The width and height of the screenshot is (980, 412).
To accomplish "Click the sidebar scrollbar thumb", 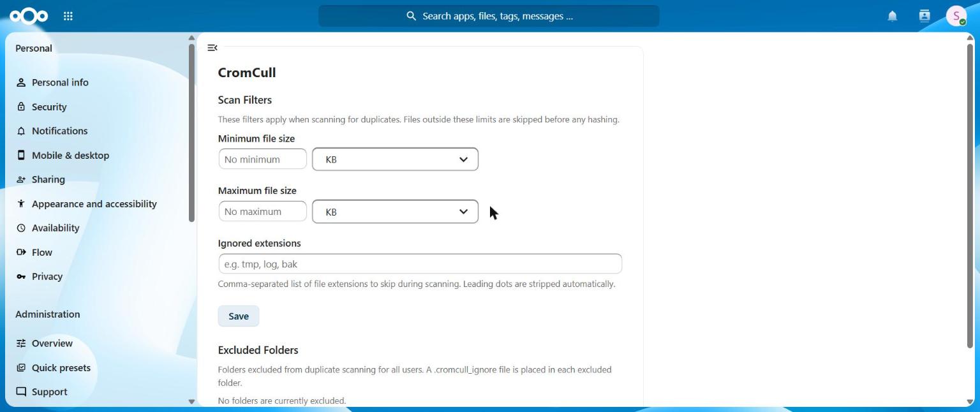I will pyautogui.click(x=191, y=133).
